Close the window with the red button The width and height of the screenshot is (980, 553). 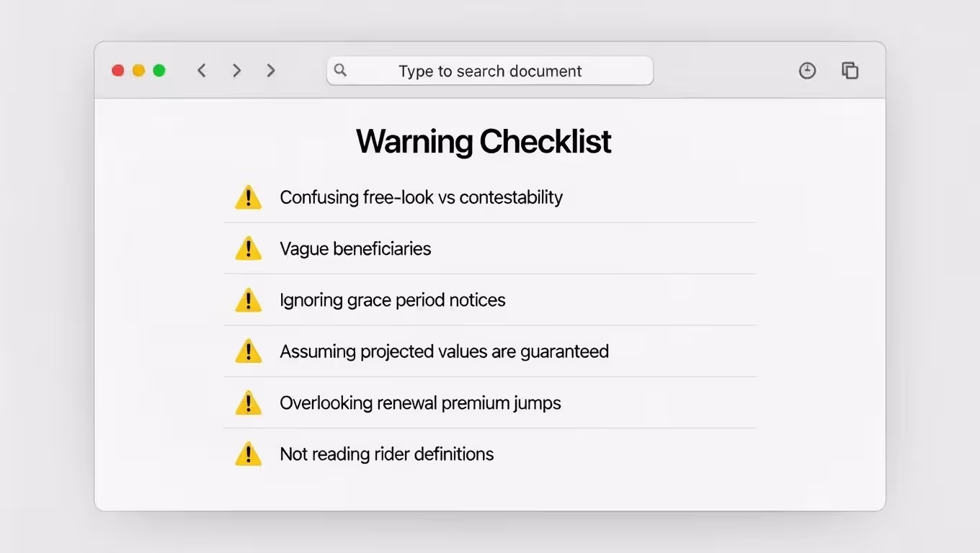click(118, 71)
